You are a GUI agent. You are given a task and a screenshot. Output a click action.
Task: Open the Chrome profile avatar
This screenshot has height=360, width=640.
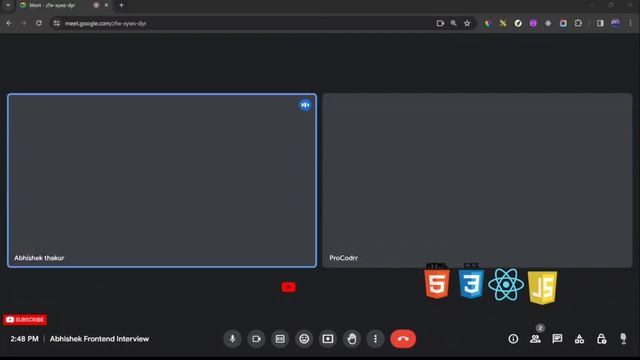point(615,23)
